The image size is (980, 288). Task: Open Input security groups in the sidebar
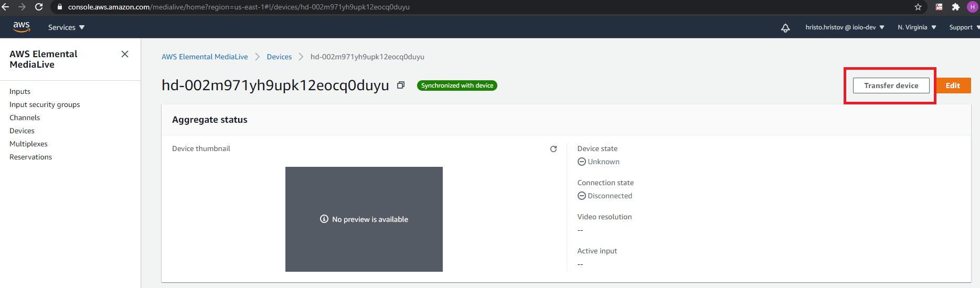45,104
